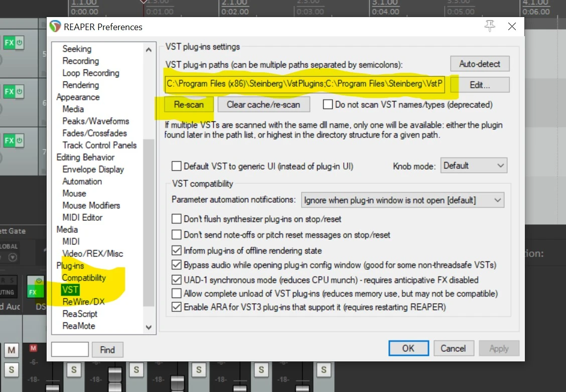Open Track Control Panels preferences
The width and height of the screenshot is (566, 392).
pos(99,145)
